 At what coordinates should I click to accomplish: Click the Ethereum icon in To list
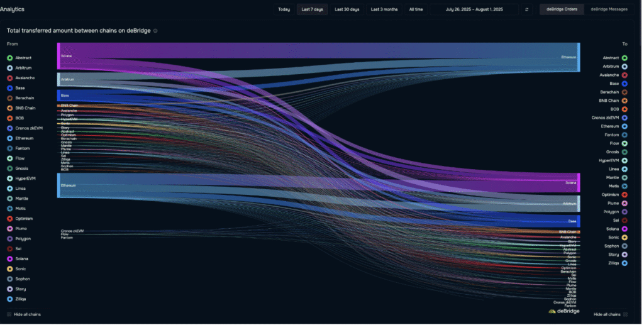point(626,127)
